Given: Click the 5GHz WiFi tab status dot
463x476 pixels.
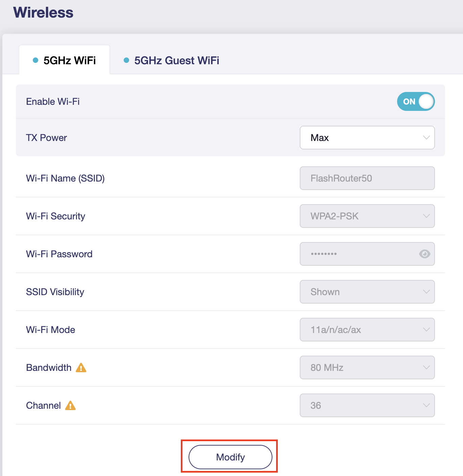Looking at the screenshot, I should pos(35,60).
